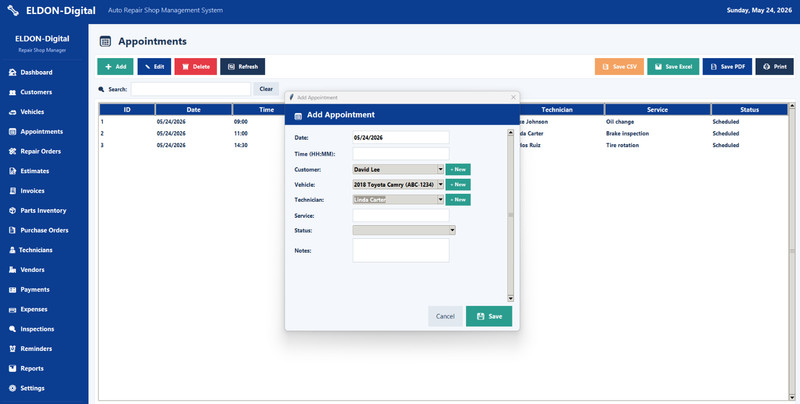Viewport: 800px width, 404px height.
Task: Click + New beside Technician
Action: (458, 200)
